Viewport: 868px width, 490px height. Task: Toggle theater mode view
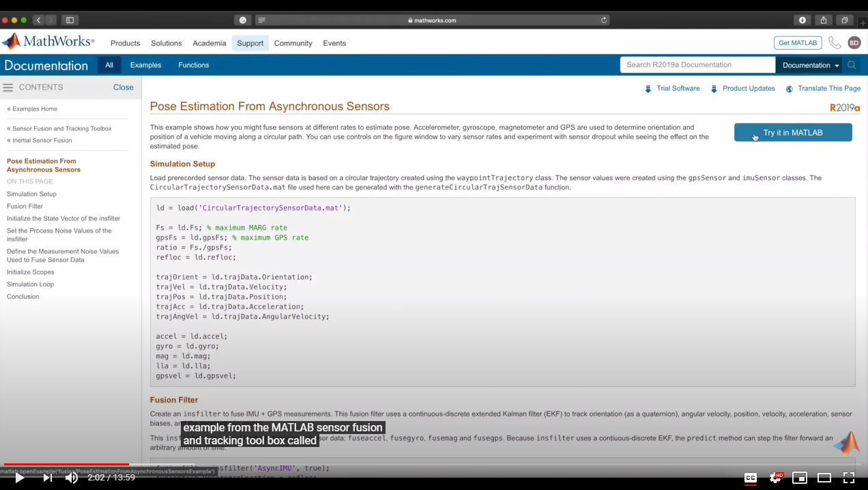coord(824,478)
